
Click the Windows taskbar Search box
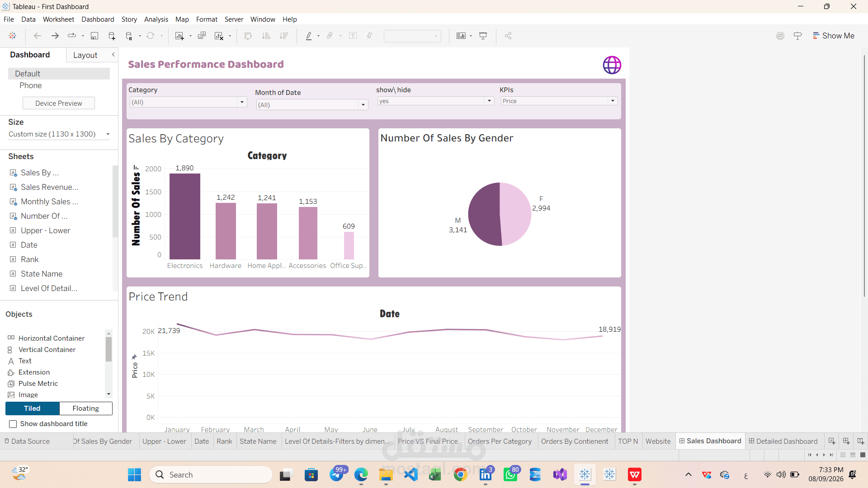211,475
